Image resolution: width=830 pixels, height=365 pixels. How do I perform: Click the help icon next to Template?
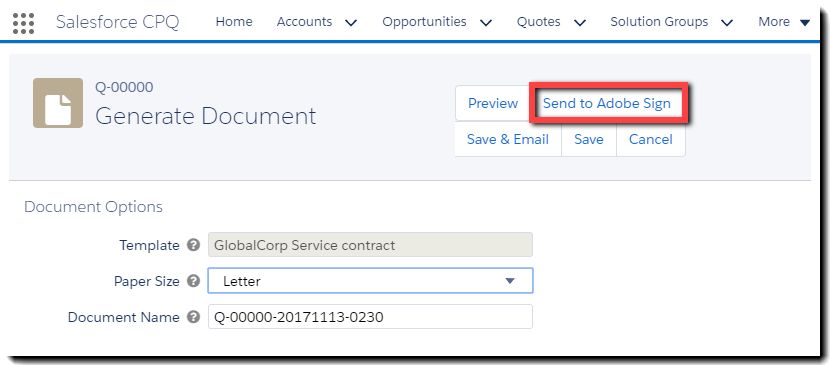click(194, 245)
